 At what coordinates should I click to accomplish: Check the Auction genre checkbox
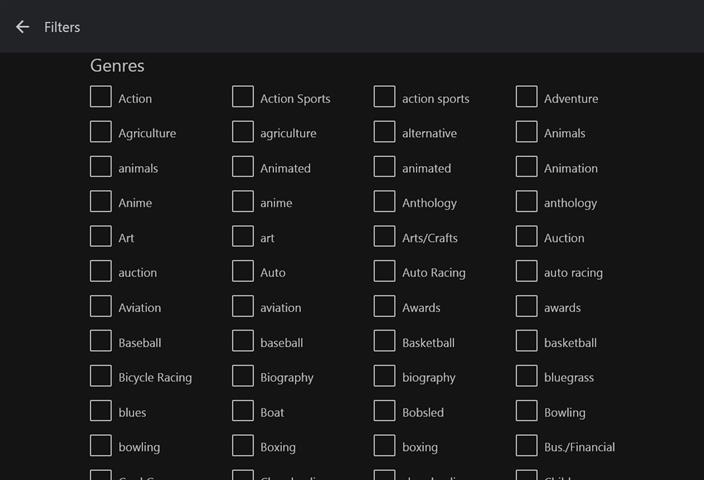coord(527,237)
